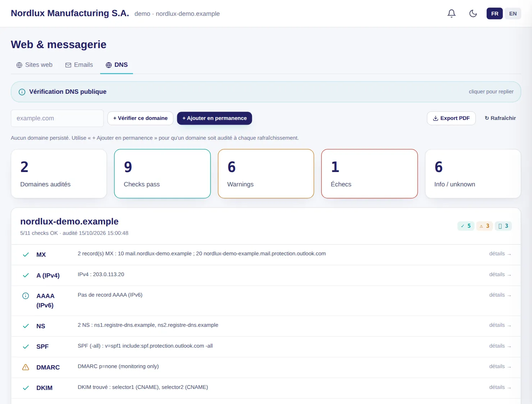Open détails for the MX record

click(x=500, y=254)
